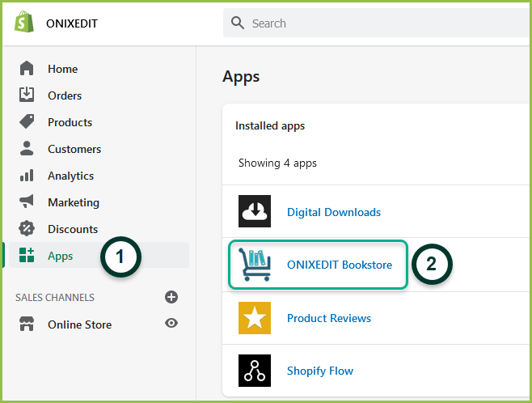Click the Search input field
532x403 pixels.
(378, 23)
